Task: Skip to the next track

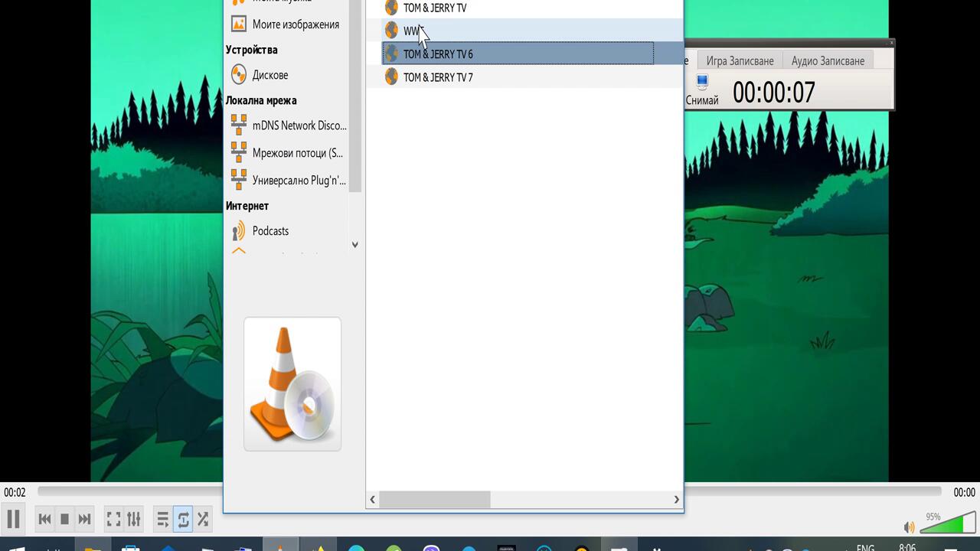Action: [85, 520]
